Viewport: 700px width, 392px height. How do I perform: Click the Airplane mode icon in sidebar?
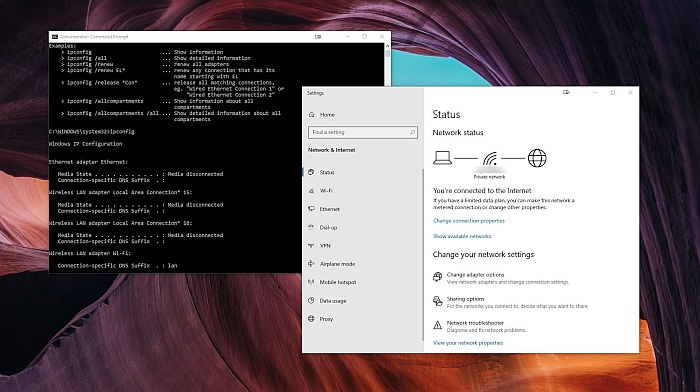point(311,264)
